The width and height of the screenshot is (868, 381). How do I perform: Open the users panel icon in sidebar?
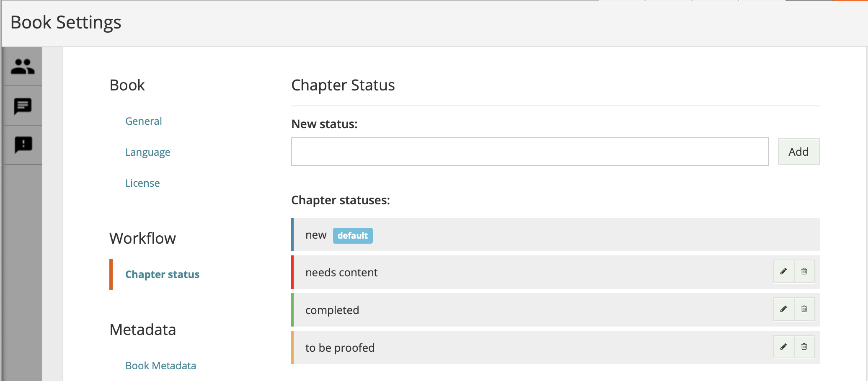click(23, 67)
